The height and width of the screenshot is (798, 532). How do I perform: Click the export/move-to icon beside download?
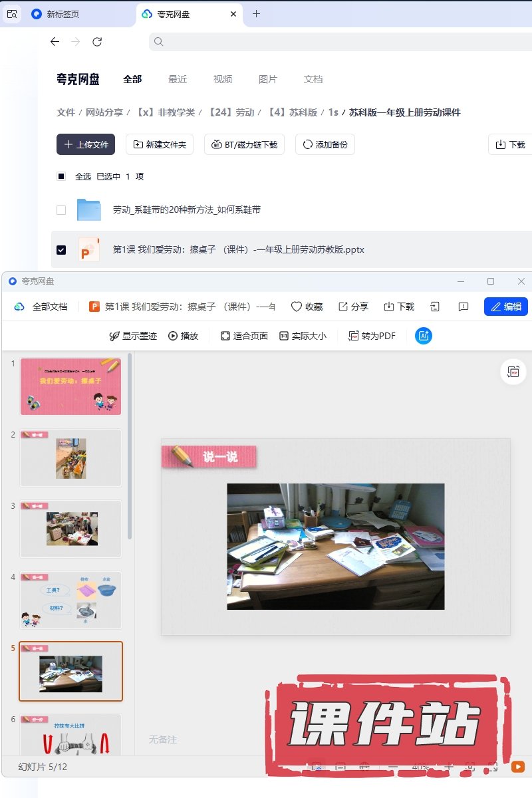coord(435,307)
